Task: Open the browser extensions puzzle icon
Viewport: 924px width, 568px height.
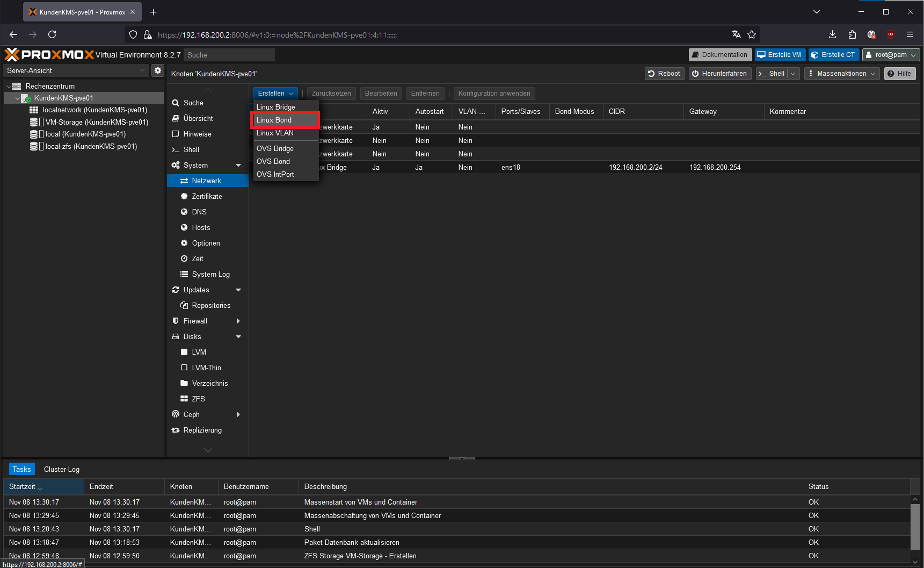Action: point(852,34)
